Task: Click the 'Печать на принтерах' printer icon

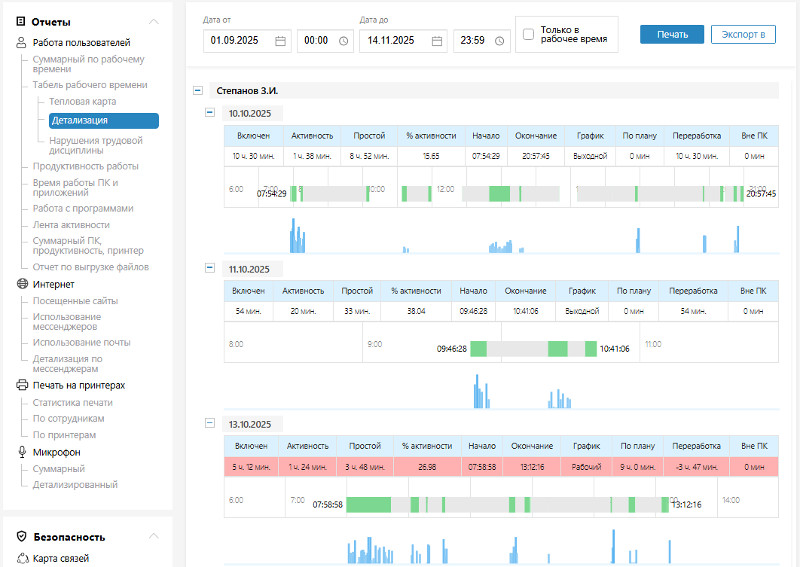Action: [x=22, y=385]
